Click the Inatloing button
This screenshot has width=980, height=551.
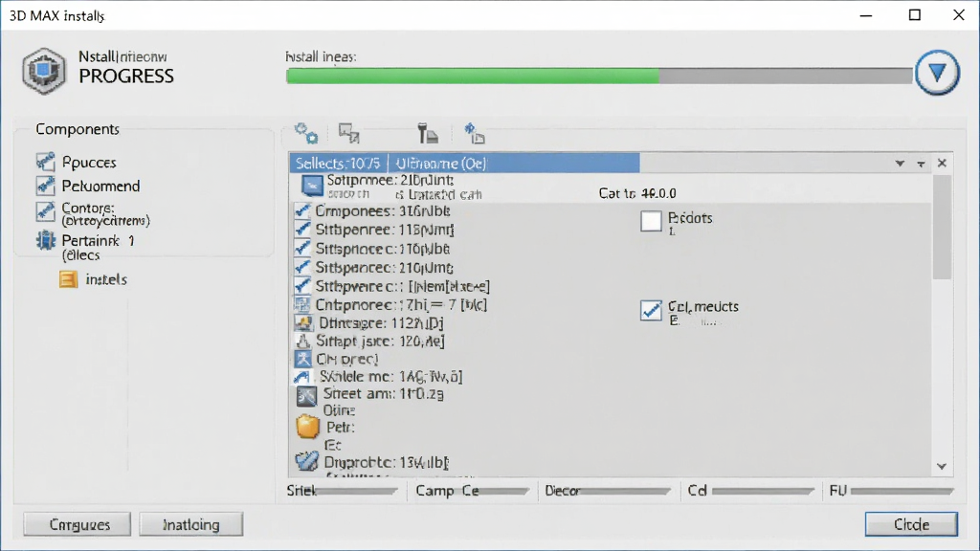click(x=191, y=524)
